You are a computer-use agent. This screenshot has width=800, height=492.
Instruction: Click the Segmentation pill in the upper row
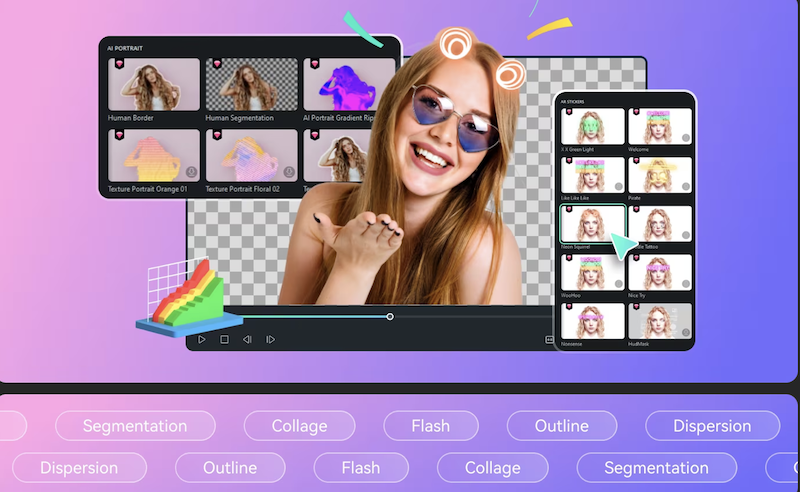click(x=135, y=426)
